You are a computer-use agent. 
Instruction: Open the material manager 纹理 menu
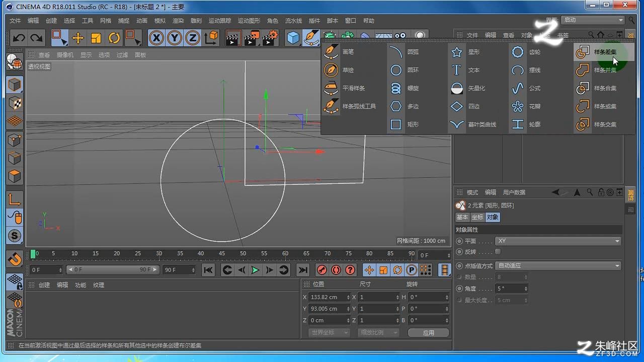click(x=99, y=285)
